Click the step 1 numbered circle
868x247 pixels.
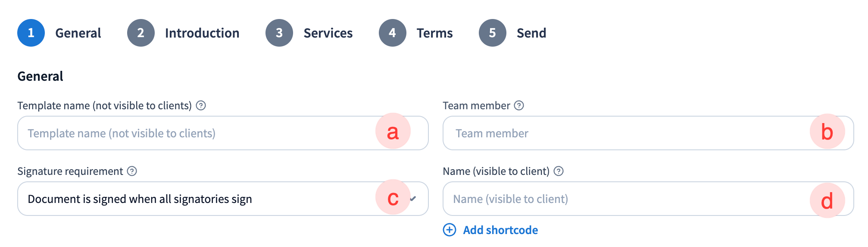coord(31,33)
